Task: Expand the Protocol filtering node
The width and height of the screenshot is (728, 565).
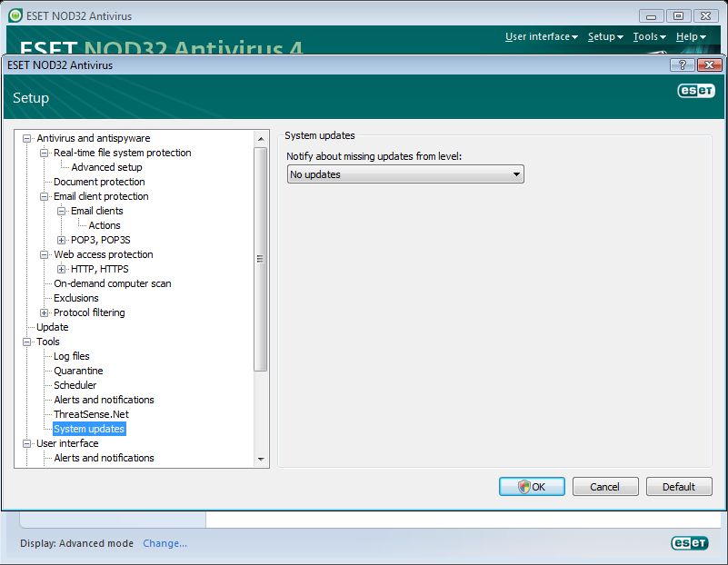Action: click(45, 312)
